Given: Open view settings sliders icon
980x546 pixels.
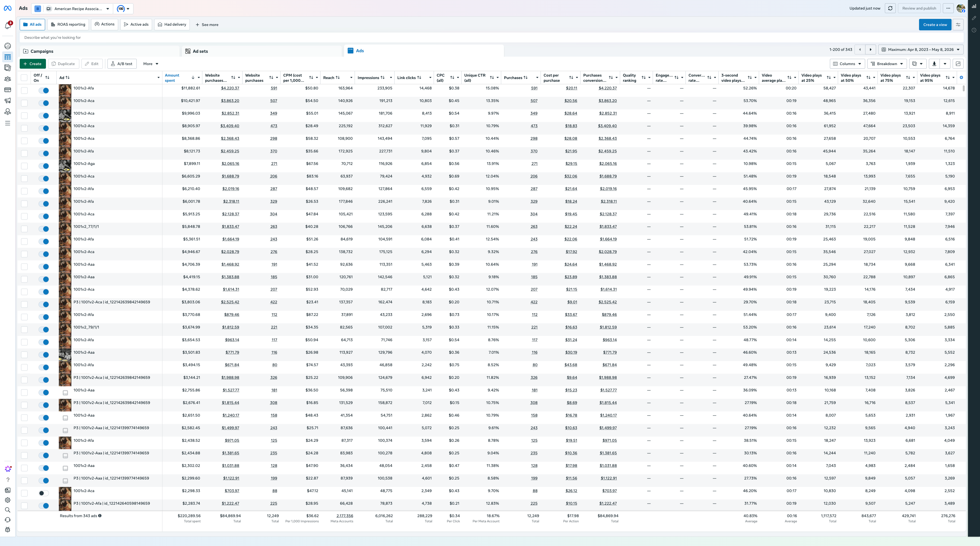Looking at the screenshot, I should (x=958, y=25).
